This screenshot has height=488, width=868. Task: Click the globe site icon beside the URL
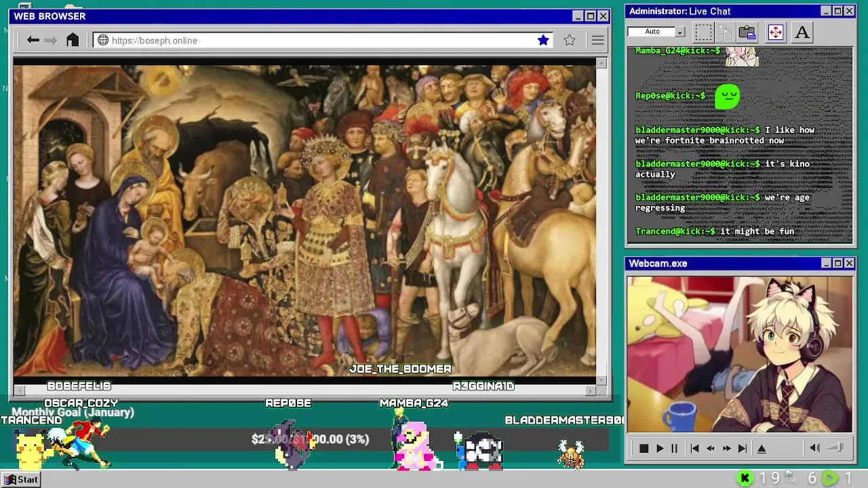click(103, 40)
